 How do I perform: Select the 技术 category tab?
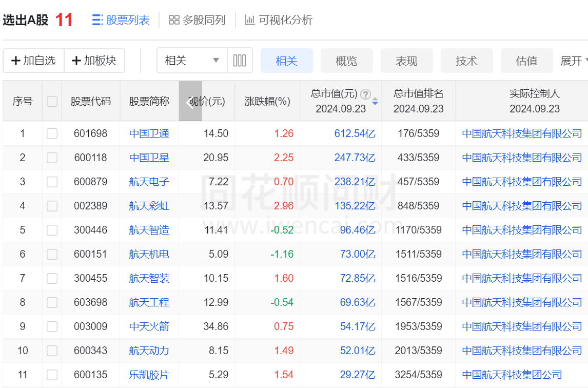(x=466, y=61)
